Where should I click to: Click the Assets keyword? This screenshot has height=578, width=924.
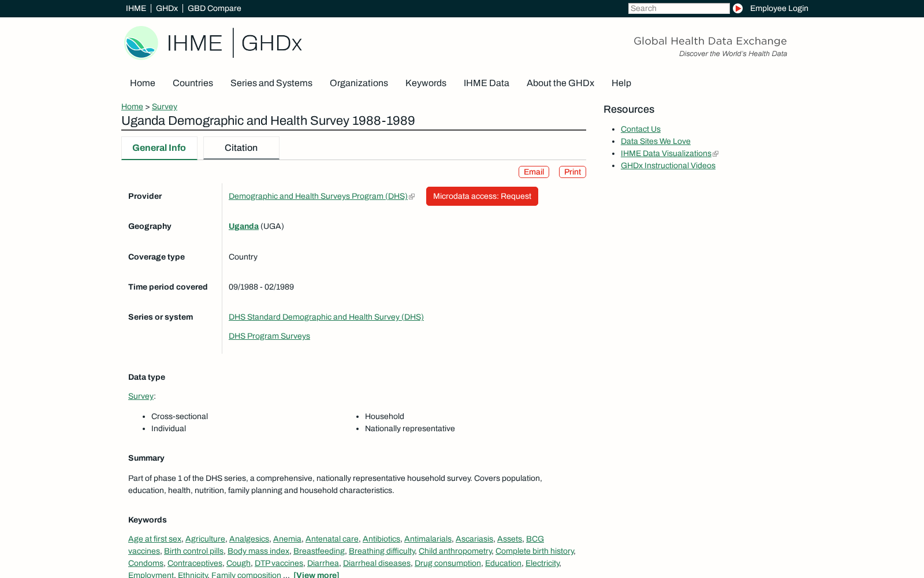(x=509, y=539)
